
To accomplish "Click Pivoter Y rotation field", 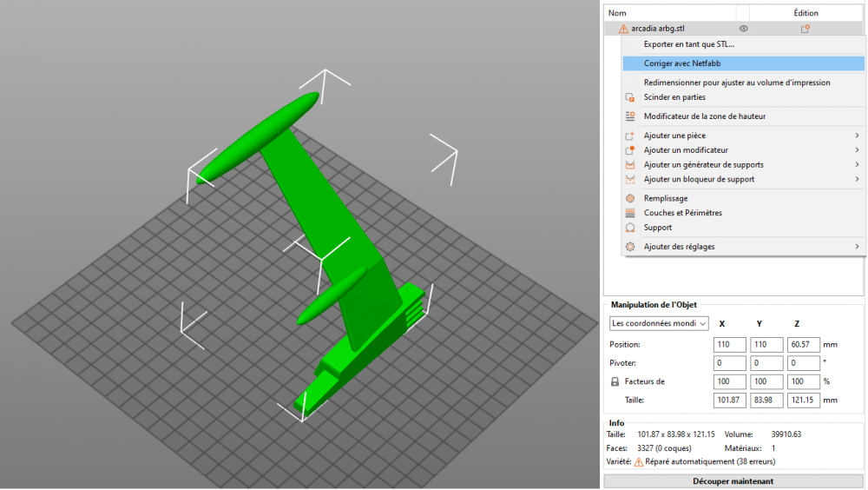I will (766, 363).
